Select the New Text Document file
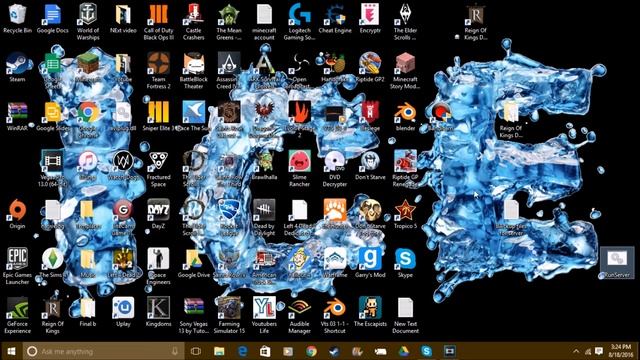 click(405, 316)
